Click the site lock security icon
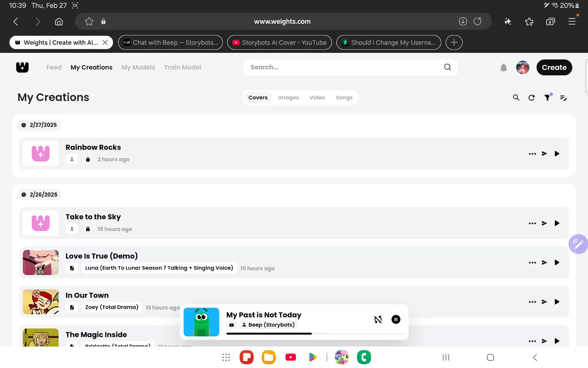This screenshot has height=368, width=588. (x=104, y=21)
